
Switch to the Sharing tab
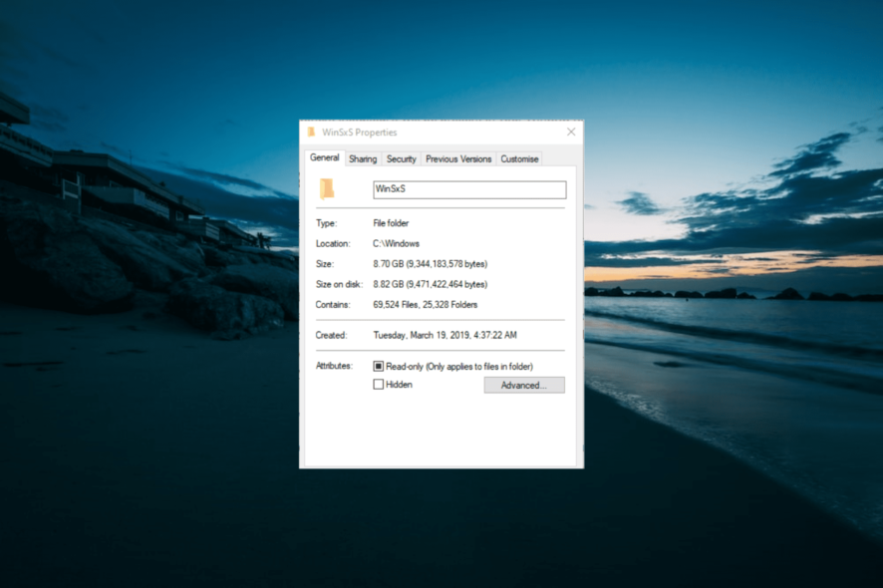coord(362,157)
